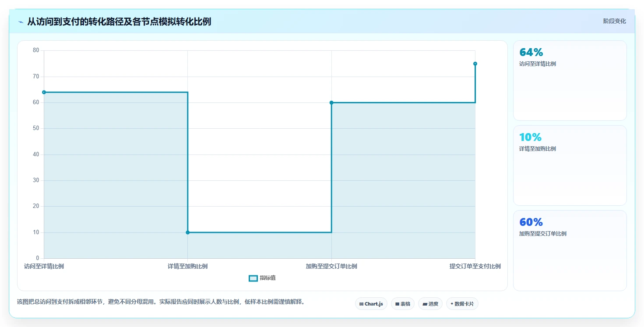Click the 阶段变化 label in header
This screenshot has height=327, width=644.
(614, 21)
